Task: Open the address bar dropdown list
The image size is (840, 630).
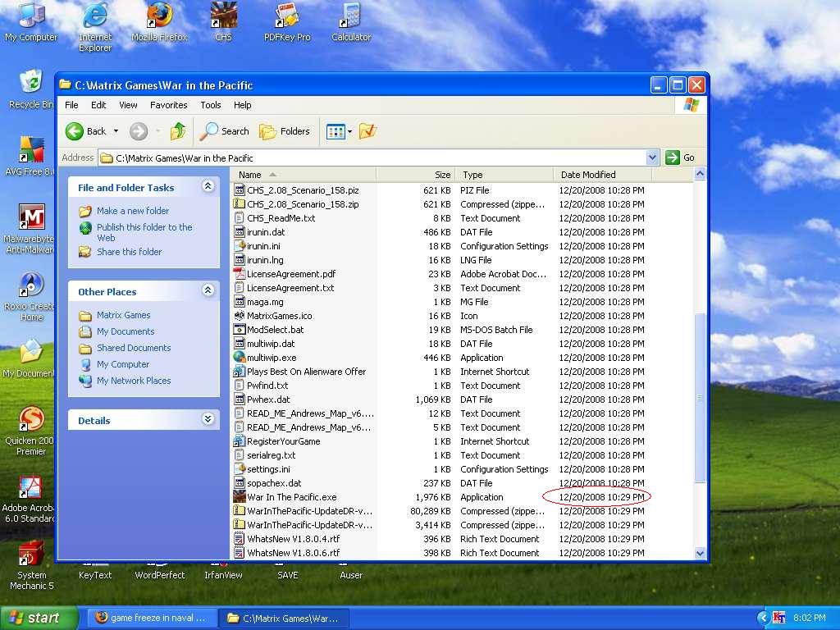Action: click(652, 157)
